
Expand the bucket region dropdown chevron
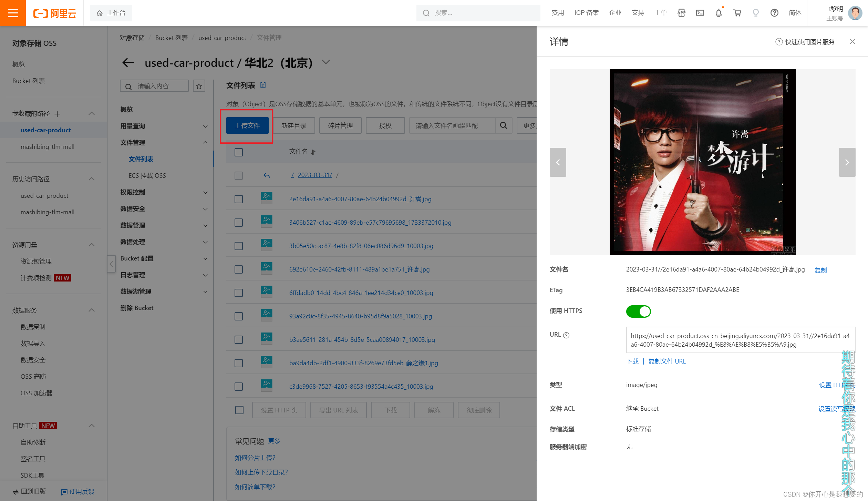(x=326, y=62)
